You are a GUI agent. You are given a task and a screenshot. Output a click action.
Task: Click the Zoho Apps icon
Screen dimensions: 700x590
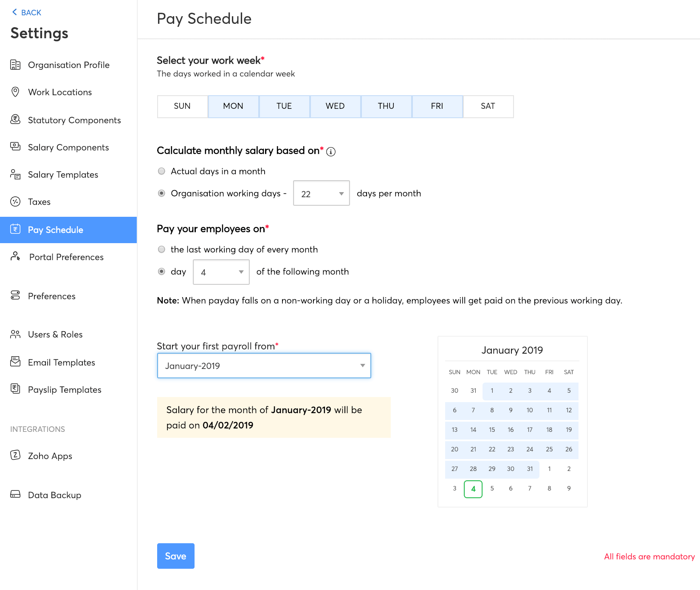pos(15,455)
